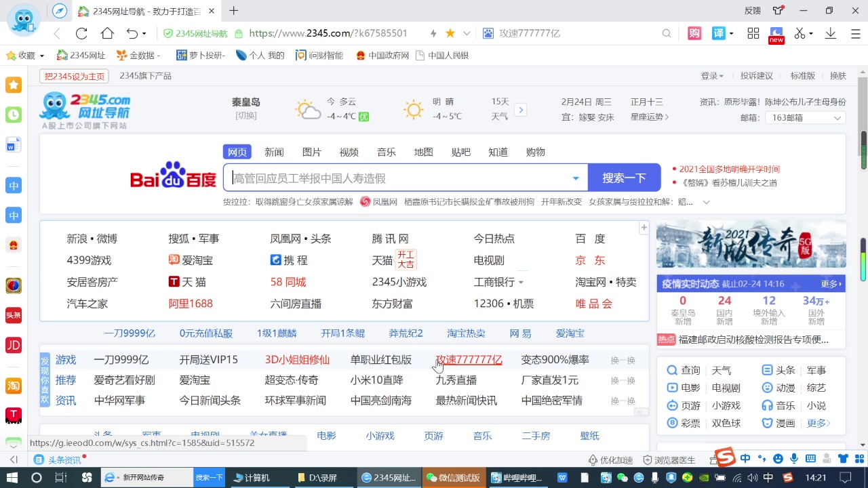
Task: Open the downloads arrow icon
Action: click(x=830, y=33)
